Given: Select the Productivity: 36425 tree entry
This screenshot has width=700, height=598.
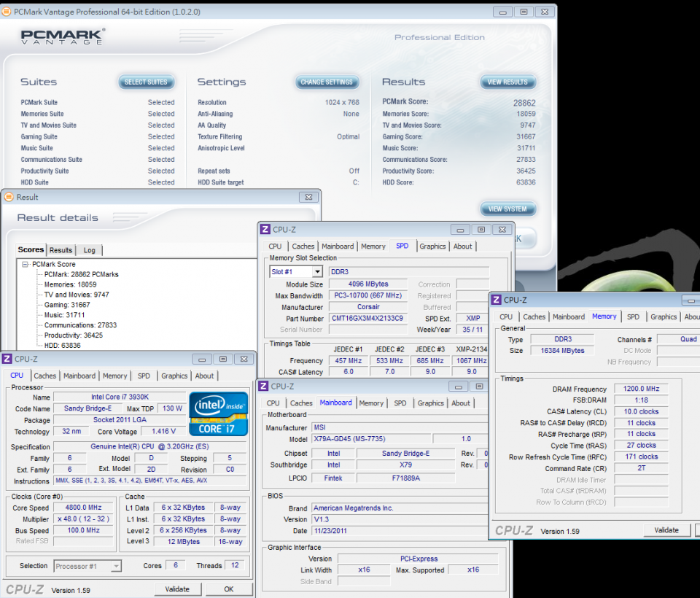Looking at the screenshot, I should click(x=73, y=335).
